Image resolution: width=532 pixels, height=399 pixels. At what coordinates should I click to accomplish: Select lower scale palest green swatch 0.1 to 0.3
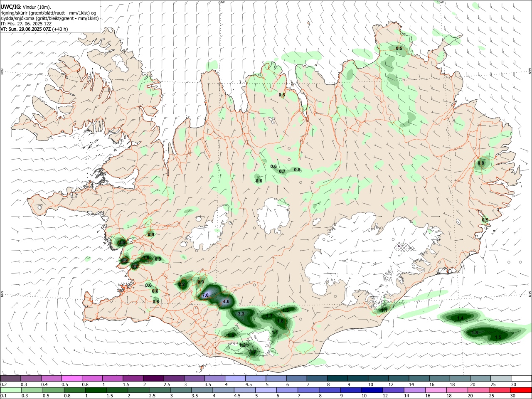(x=11, y=390)
